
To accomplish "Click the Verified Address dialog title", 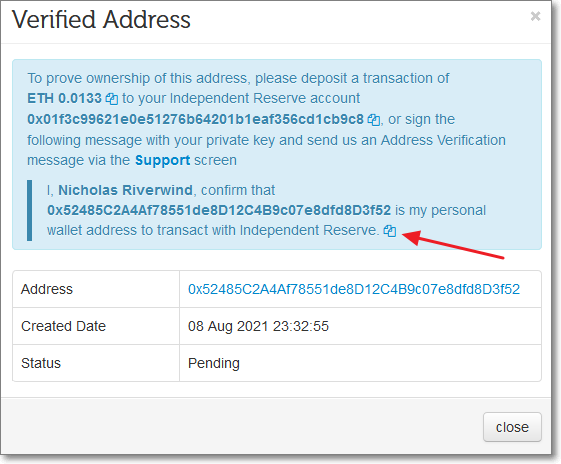I will (x=101, y=19).
